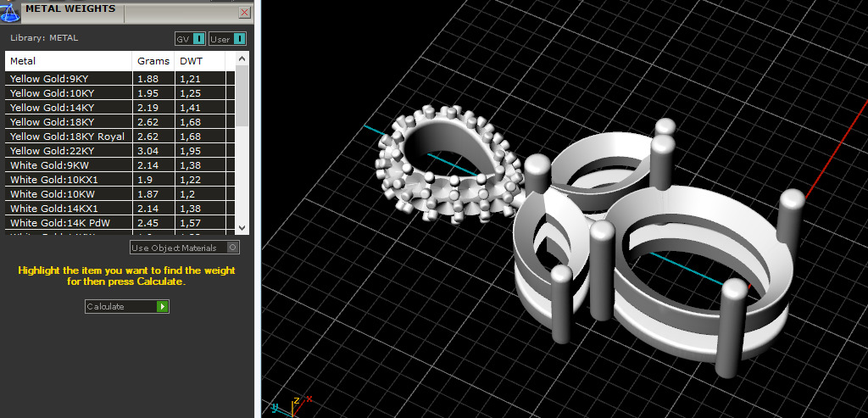Click the 3.04 grams value for 22KY
868x418 pixels.
(147, 151)
